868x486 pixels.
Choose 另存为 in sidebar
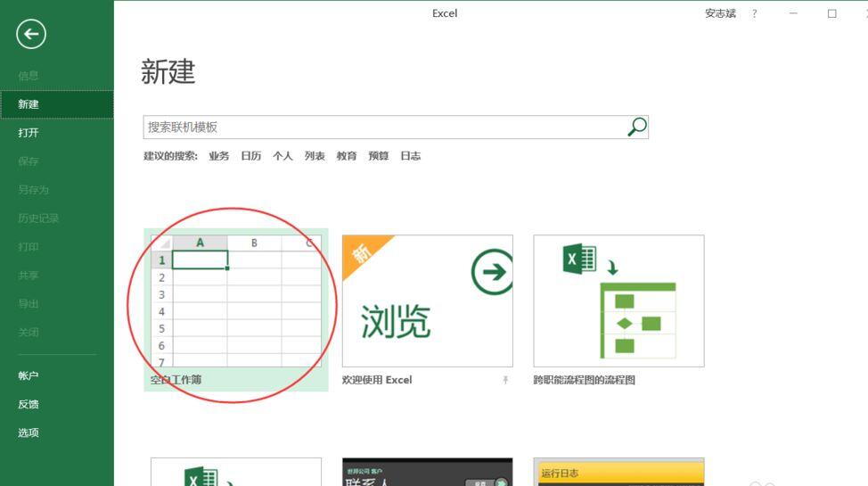click(33, 190)
